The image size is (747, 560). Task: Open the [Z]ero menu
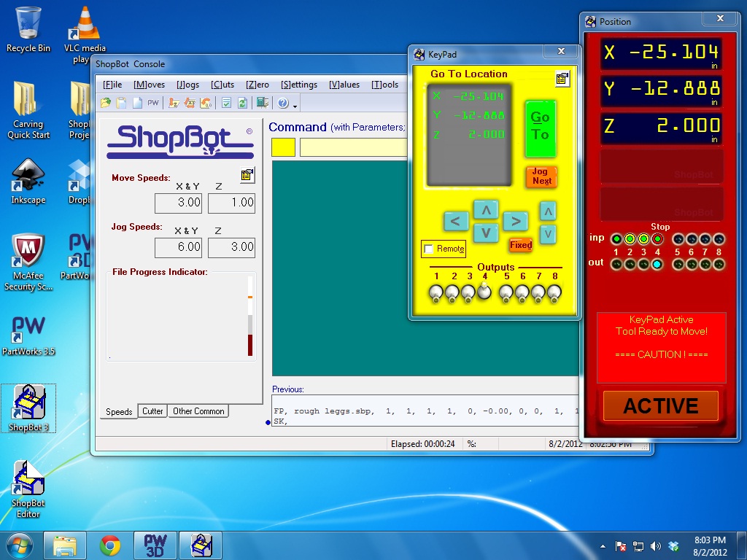(258, 85)
